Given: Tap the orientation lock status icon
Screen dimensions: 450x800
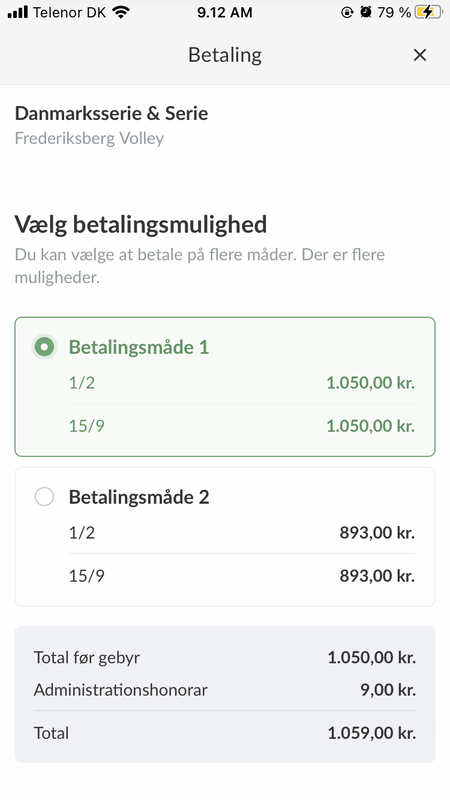Looking at the screenshot, I should tap(347, 12).
